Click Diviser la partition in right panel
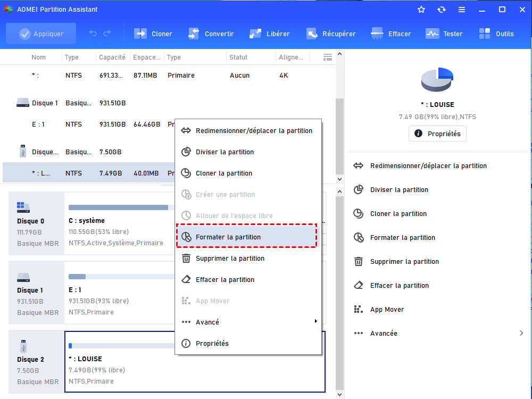The width and height of the screenshot is (532, 399). [399, 189]
